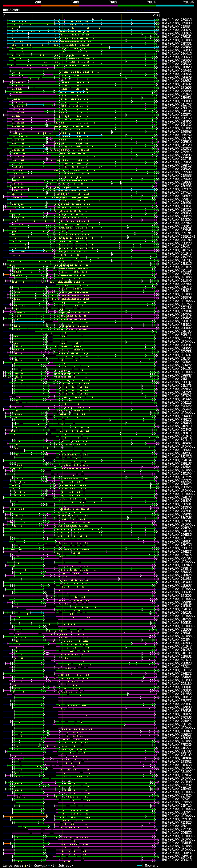Select hit label UniRef100_B9IAD8

[177, 88]
